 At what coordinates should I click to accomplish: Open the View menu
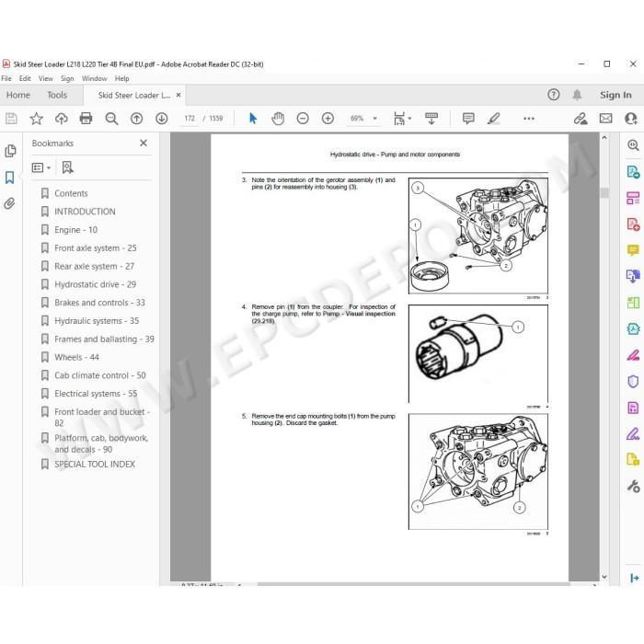point(46,78)
